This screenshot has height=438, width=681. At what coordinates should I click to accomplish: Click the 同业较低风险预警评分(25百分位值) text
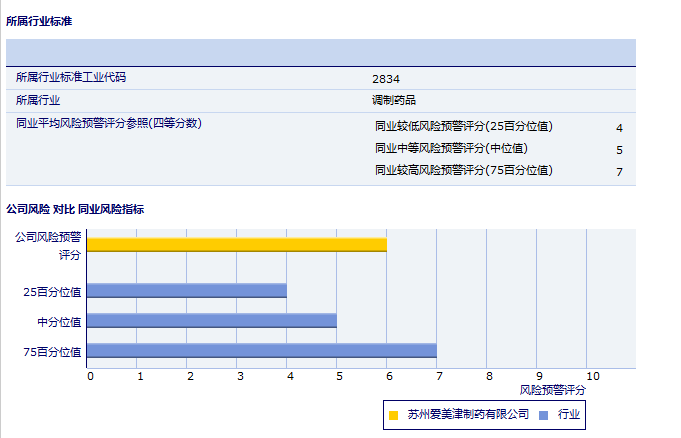tap(463, 126)
